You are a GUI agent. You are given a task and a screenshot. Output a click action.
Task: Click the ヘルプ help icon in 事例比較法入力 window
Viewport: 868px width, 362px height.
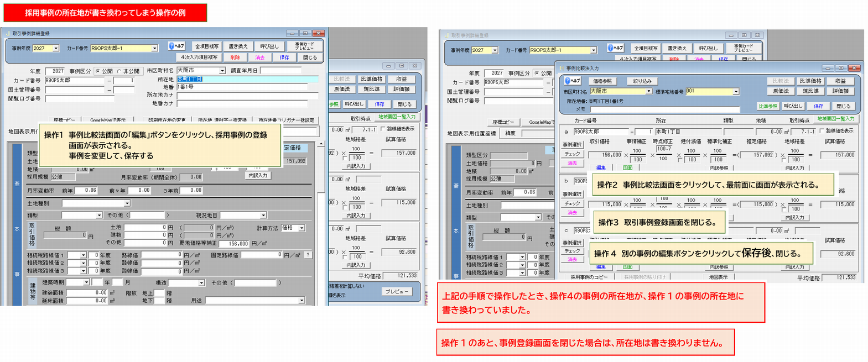573,81
